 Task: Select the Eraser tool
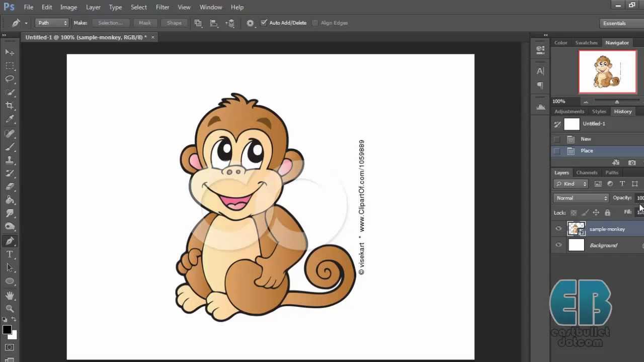point(10,187)
